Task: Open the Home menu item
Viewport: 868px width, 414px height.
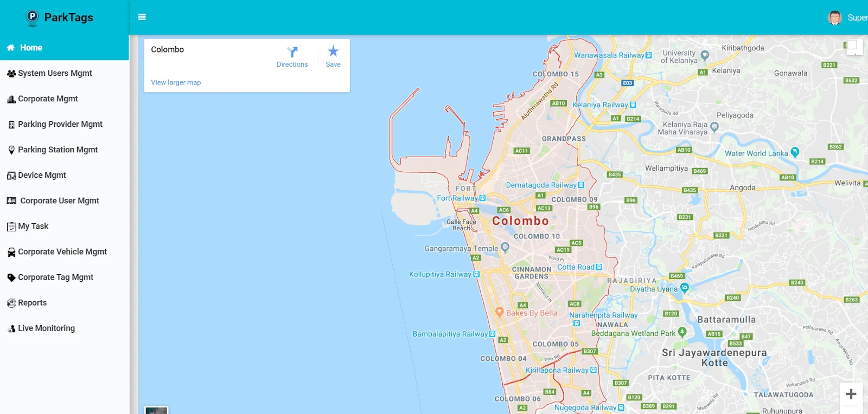Action: click(31, 48)
